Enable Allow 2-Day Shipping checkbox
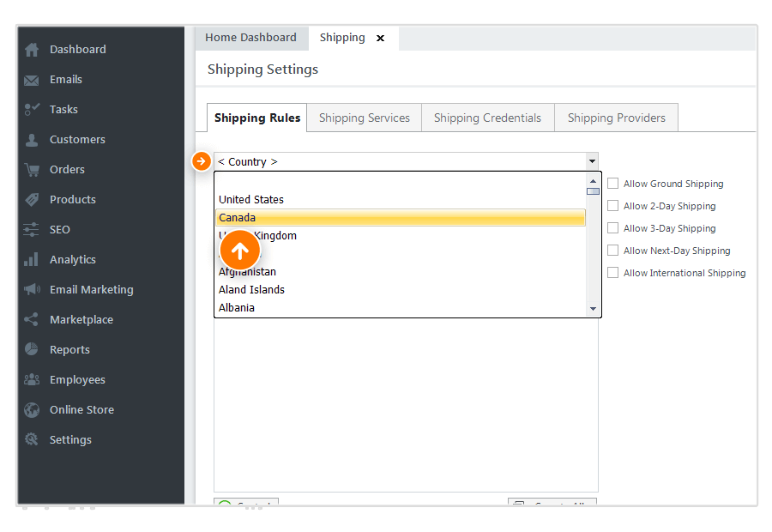 click(x=612, y=206)
